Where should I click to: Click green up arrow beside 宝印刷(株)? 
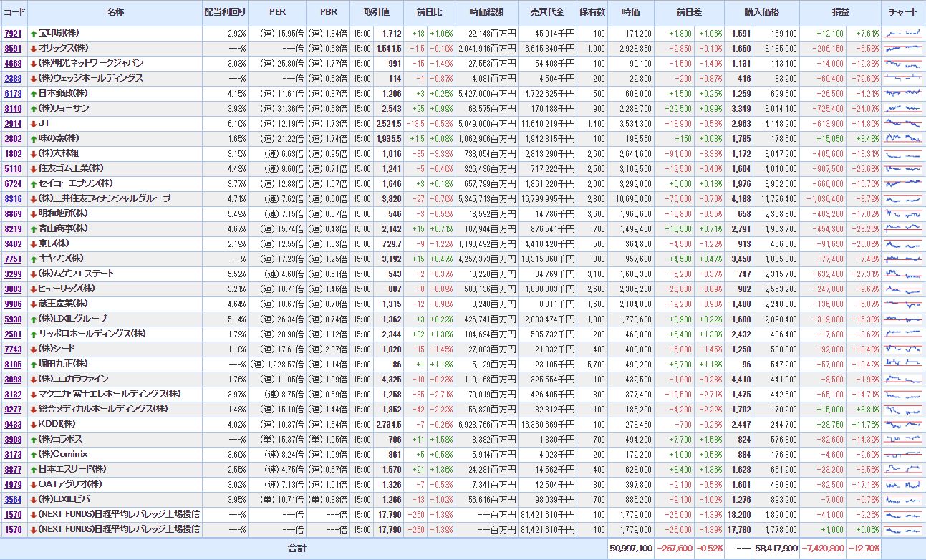(34, 34)
